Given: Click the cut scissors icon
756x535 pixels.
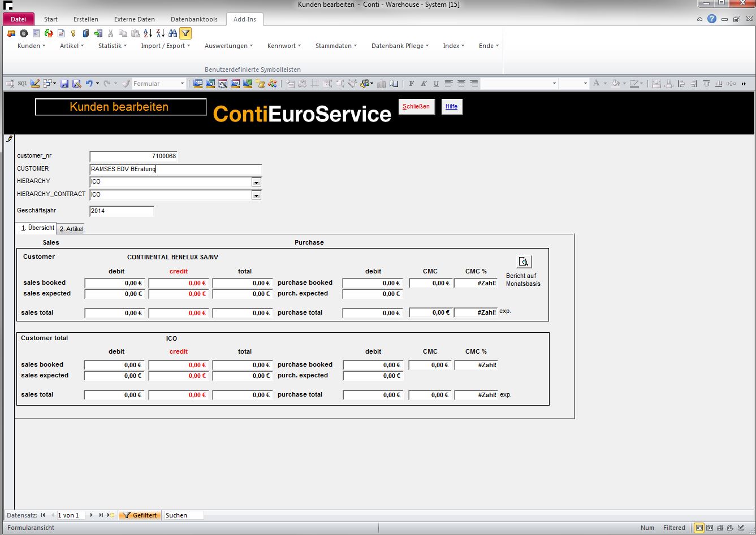Looking at the screenshot, I should 110,33.
